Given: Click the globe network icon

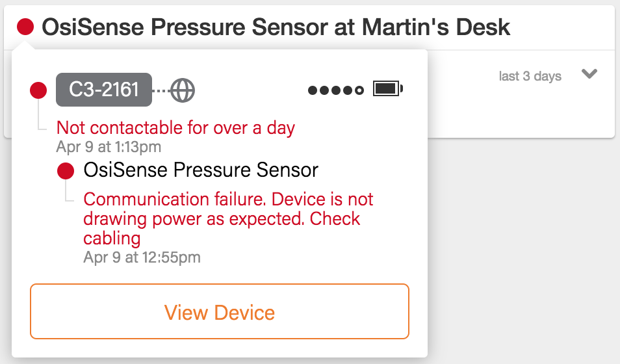Looking at the screenshot, I should tap(183, 90).
